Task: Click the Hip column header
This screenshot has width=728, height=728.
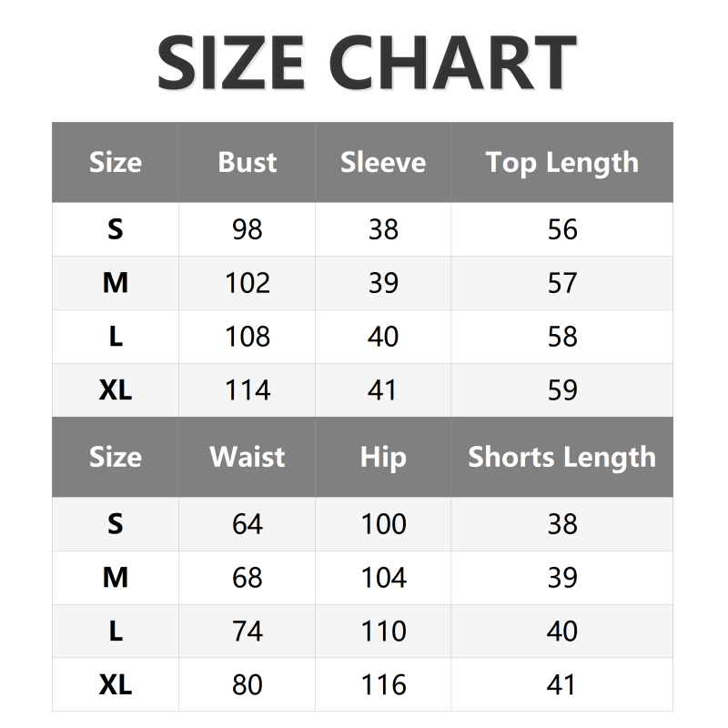Action: pos(383,457)
